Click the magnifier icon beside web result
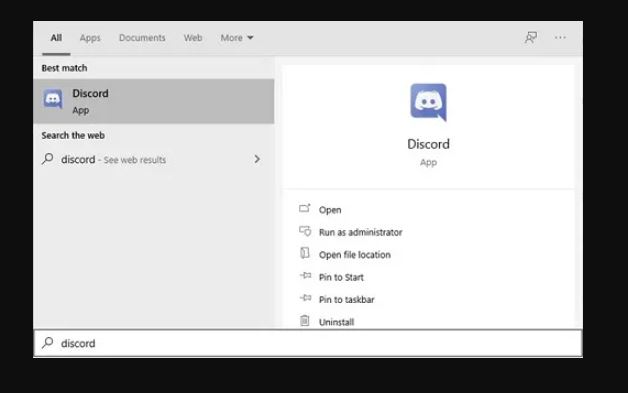 48,159
